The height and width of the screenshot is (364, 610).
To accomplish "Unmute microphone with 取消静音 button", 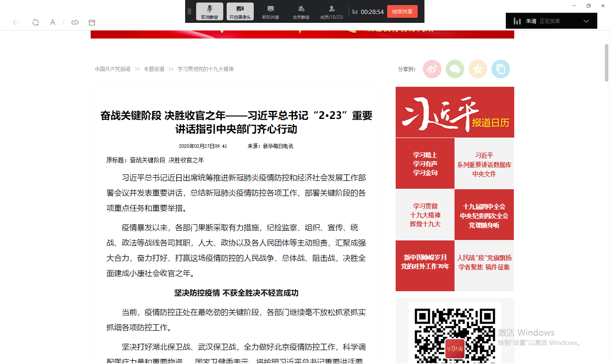I will pos(209,11).
